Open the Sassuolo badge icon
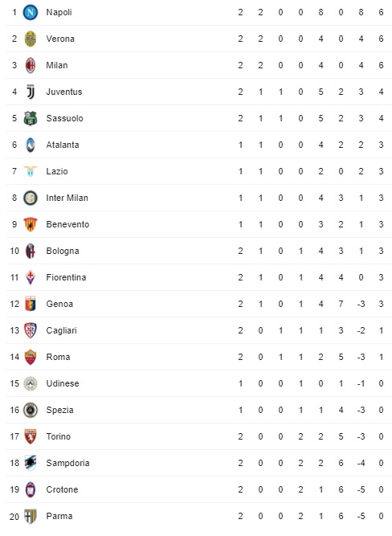Image resolution: width=392 pixels, height=536 pixels. tap(30, 118)
